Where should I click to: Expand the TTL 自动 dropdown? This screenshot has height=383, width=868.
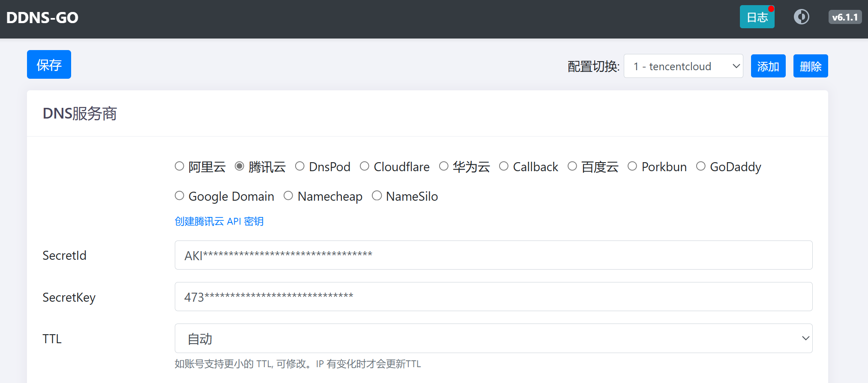pos(494,338)
